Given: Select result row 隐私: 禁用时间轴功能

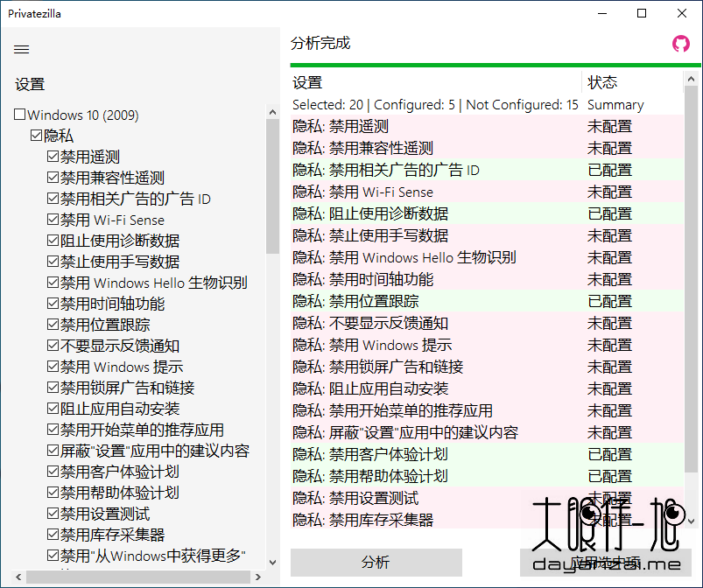Looking at the screenshot, I should point(487,280).
